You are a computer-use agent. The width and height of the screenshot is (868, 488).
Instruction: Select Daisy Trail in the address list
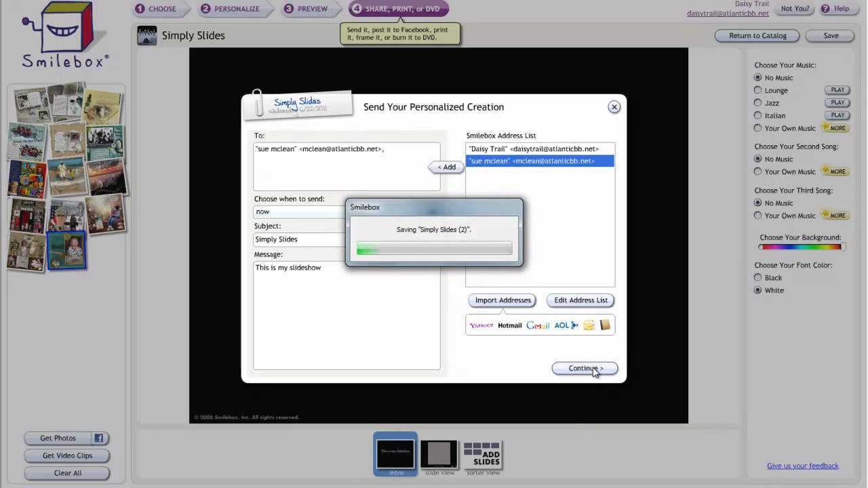click(x=540, y=149)
